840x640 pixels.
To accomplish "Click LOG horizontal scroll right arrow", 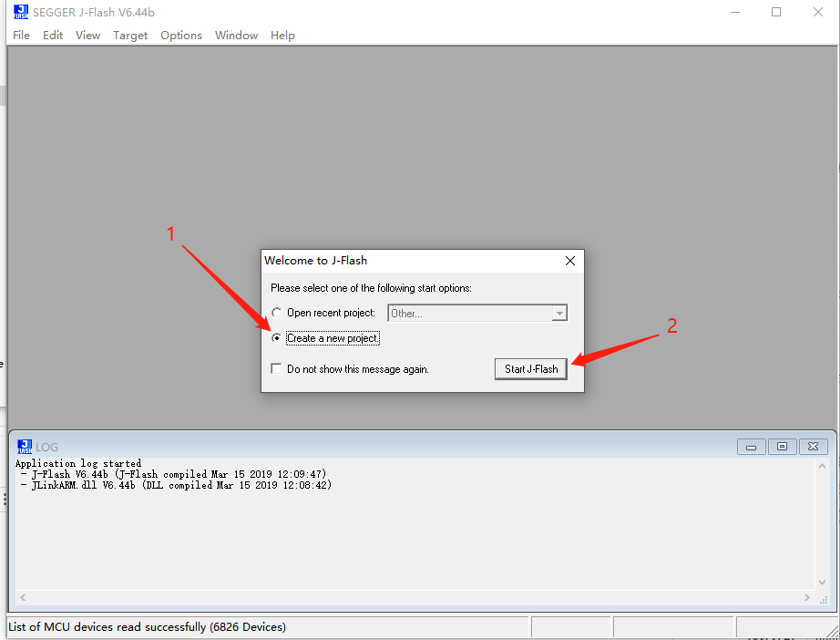I will 807,598.
